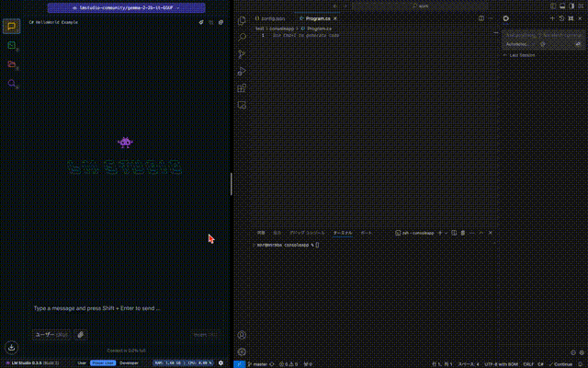Open LM Studio settings gear
Screen dimensions: 588x368
pyautogui.click(x=220, y=362)
